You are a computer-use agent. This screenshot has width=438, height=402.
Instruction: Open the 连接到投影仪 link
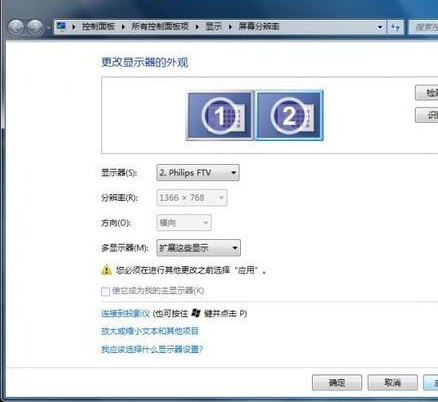coord(125,313)
